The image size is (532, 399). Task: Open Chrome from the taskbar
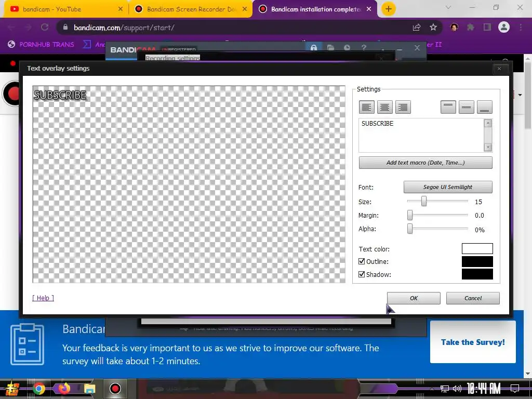click(38, 389)
